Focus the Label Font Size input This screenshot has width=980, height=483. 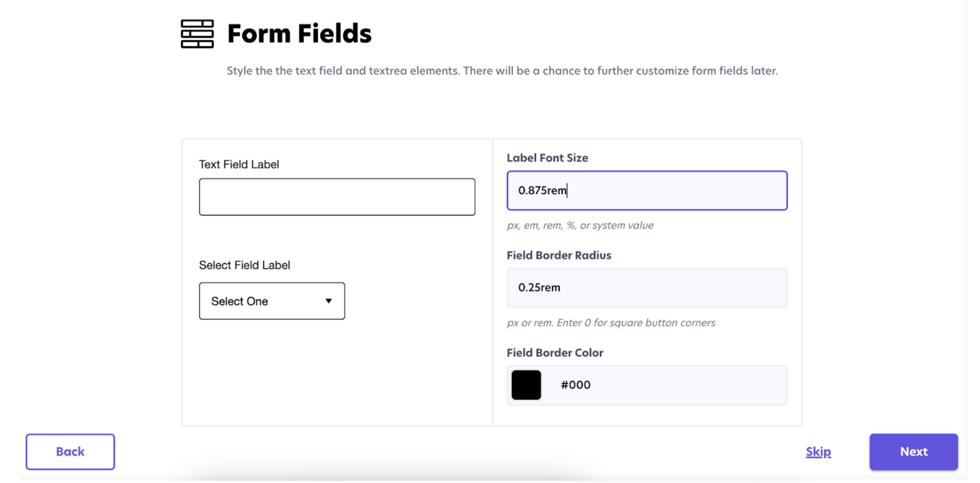(646, 190)
